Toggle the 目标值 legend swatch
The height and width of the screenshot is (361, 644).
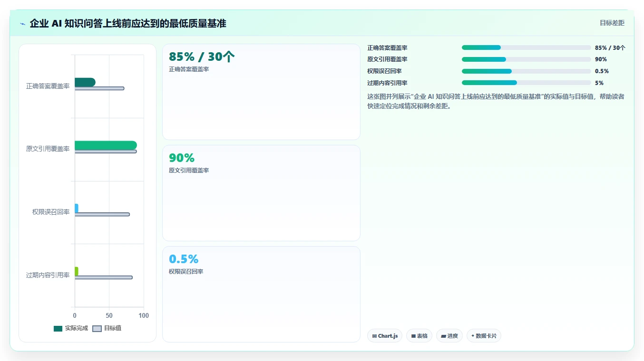(x=97, y=329)
